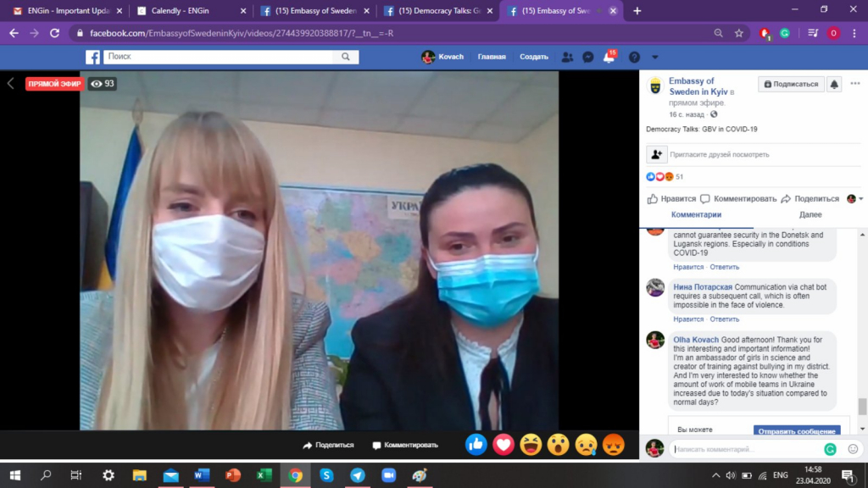Viewport: 868px width, 488px height.
Task: Click Комментировать in the post action bar
Action: click(738, 198)
